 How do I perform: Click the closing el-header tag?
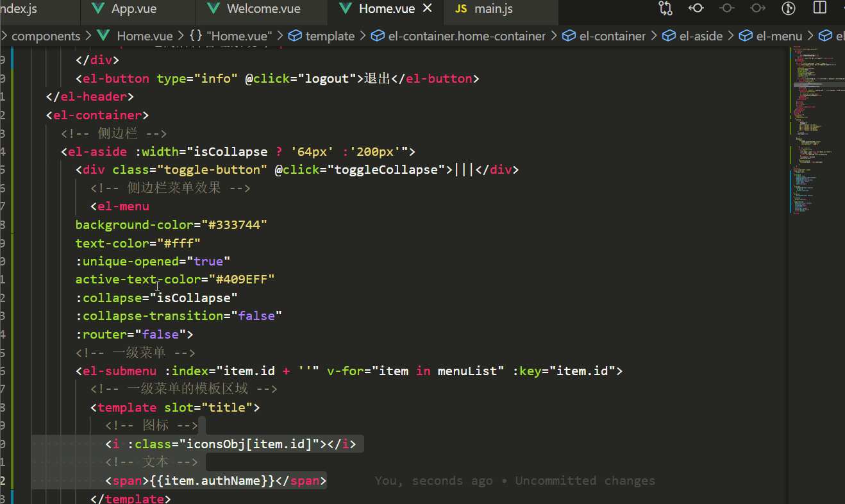point(90,97)
